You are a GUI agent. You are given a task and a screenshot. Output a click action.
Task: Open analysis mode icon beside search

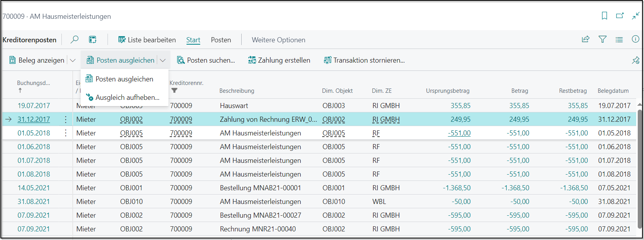point(93,40)
